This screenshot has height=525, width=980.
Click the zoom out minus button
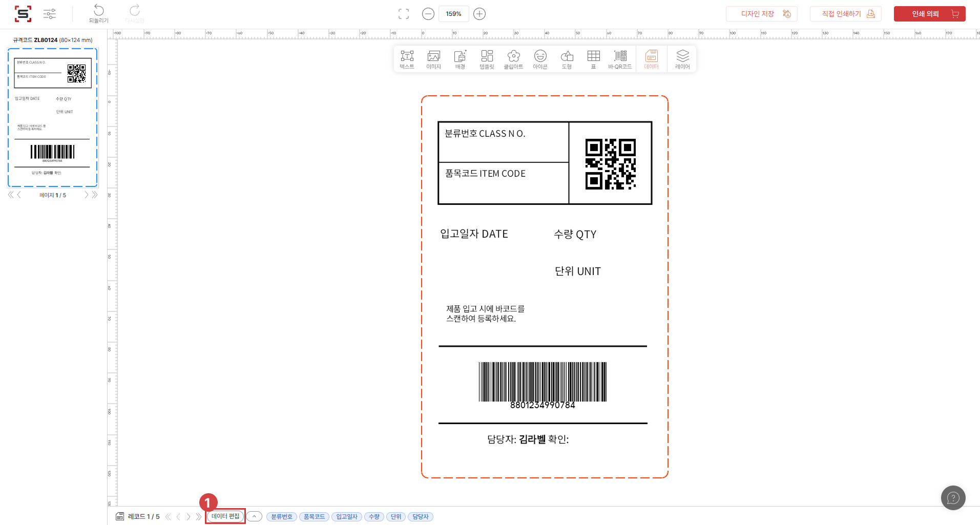coord(428,14)
